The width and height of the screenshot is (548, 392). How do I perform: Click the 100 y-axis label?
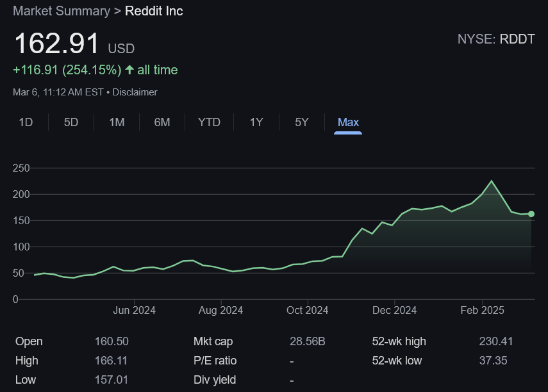[x=21, y=247]
